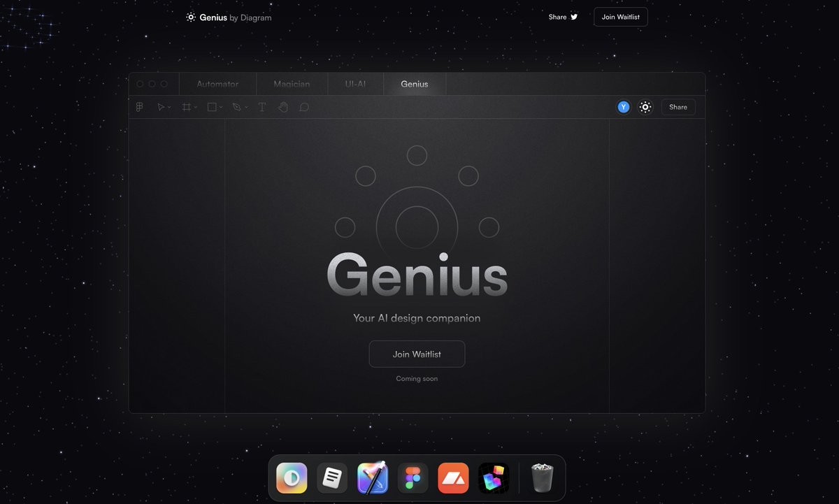Switch to the Magician tab
This screenshot has width=839, height=504.
pos(292,84)
